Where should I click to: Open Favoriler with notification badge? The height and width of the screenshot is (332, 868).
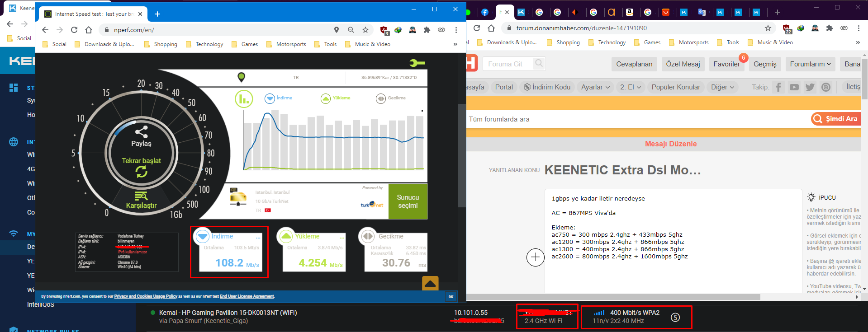(727, 64)
